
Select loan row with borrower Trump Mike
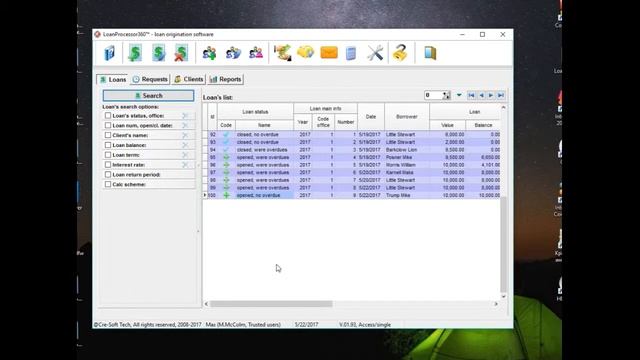351,196
